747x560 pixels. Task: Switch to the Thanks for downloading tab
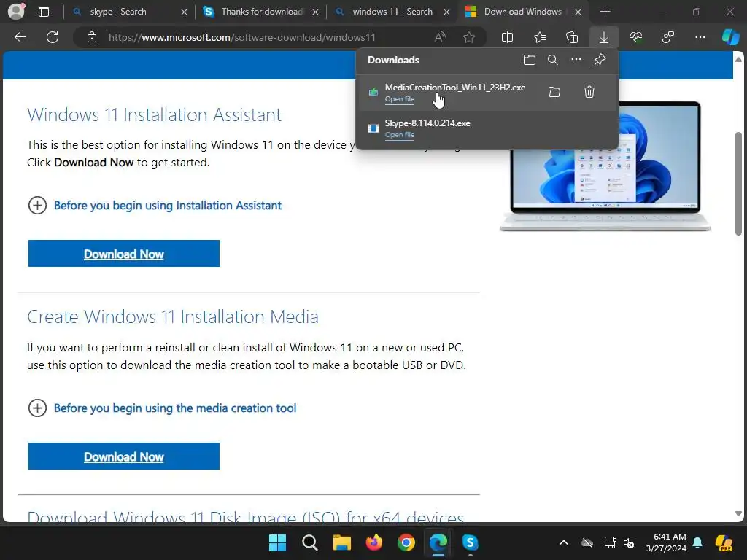[x=263, y=12]
